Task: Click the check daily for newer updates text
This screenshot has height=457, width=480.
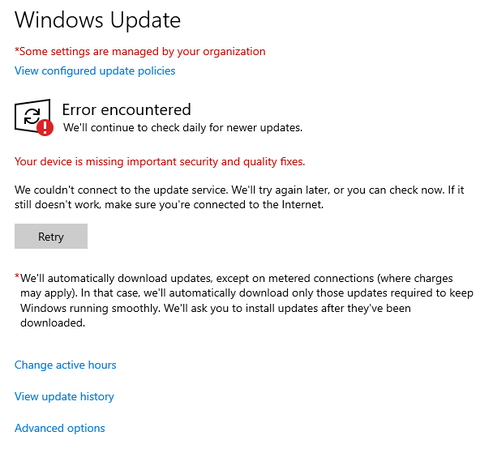Action: coord(183,128)
